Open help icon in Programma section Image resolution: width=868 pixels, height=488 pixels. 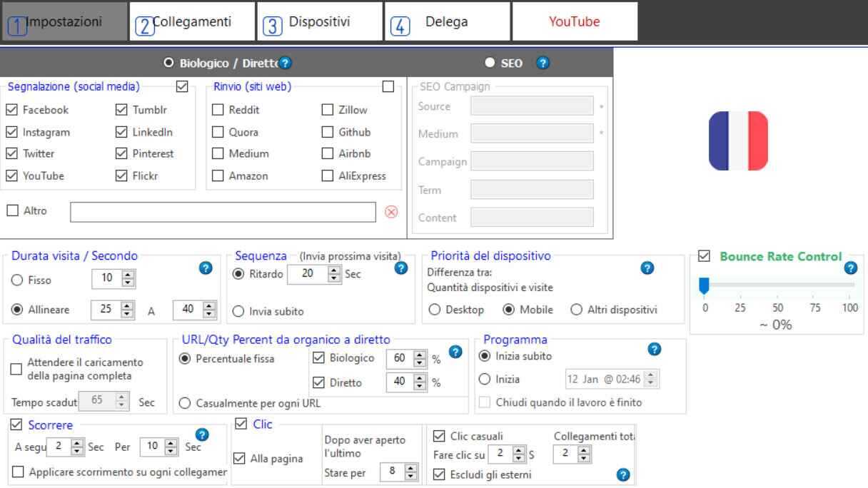[x=655, y=349]
